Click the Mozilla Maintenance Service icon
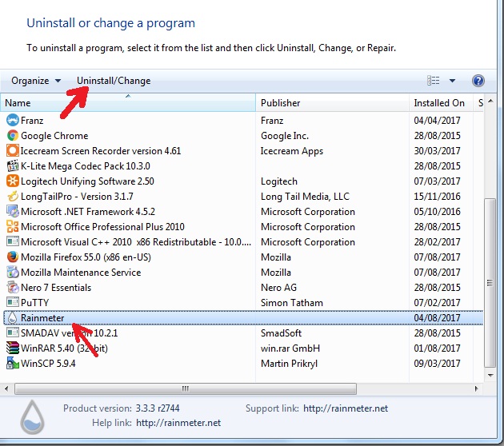The height and width of the screenshot is (446, 504). point(13,273)
